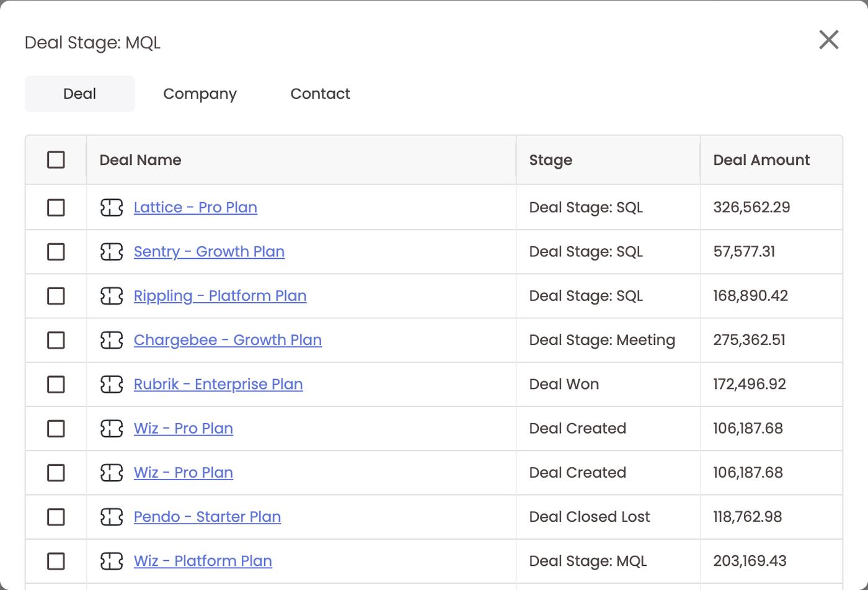This screenshot has height=590, width=868.
Task: Click the amount 57,577.31
Action: point(744,251)
